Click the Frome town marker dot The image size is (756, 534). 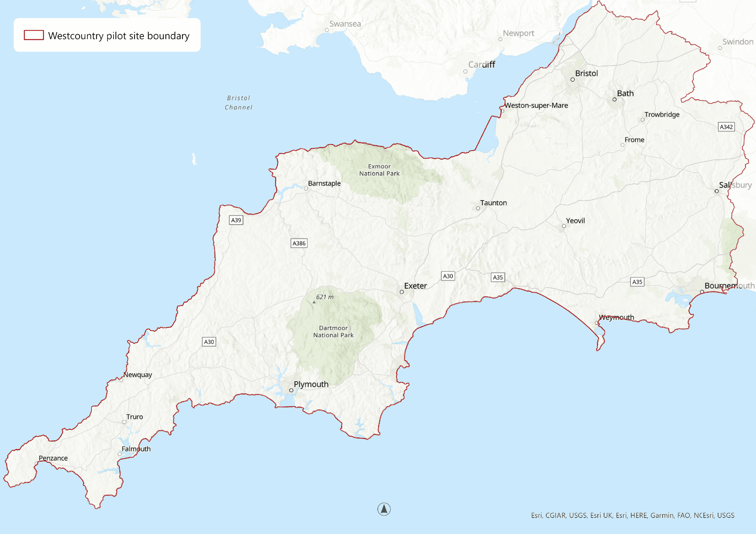click(622, 145)
